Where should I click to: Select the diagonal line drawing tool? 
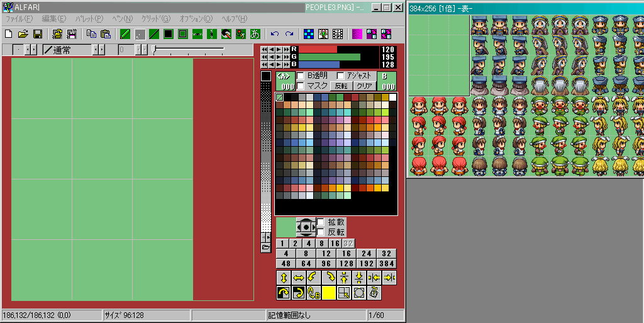pos(154,34)
